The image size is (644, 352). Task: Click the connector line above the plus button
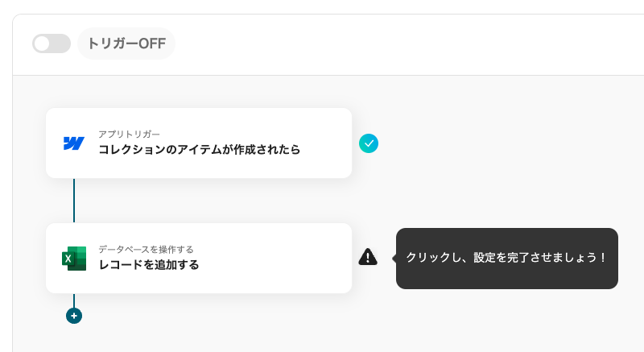[74, 300]
